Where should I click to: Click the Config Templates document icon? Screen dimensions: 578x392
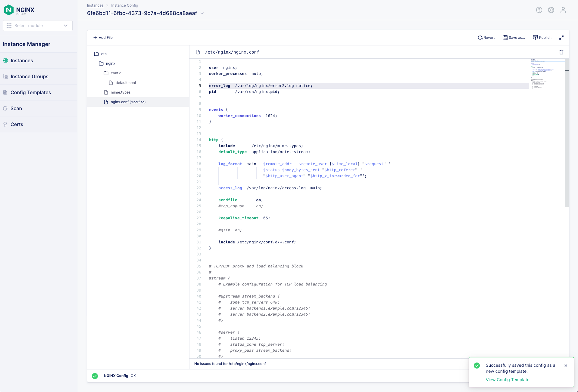point(5,92)
